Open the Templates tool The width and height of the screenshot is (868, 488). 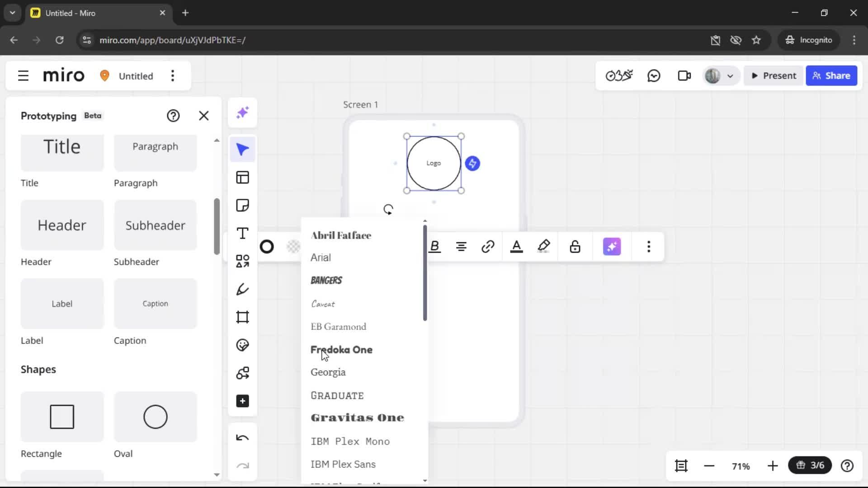click(x=243, y=178)
